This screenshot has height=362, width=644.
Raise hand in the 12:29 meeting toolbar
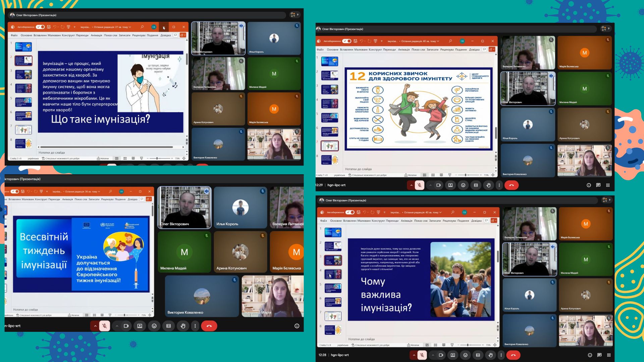[x=489, y=185]
